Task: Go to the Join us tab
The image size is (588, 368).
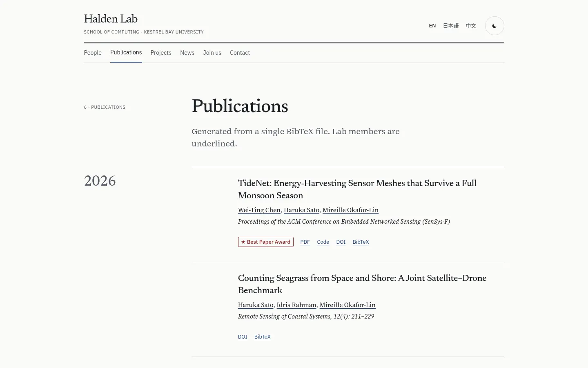Action: coord(212,53)
